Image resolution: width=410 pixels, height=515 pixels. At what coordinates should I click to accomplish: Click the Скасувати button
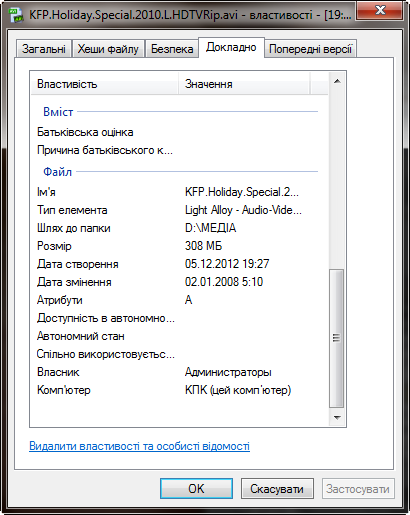point(277,489)
